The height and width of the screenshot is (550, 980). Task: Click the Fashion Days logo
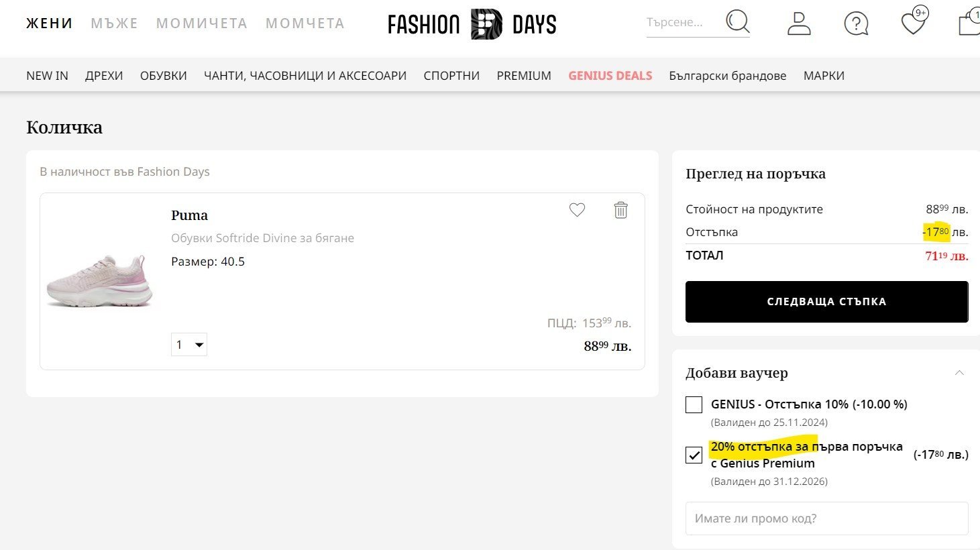(472, 25)
